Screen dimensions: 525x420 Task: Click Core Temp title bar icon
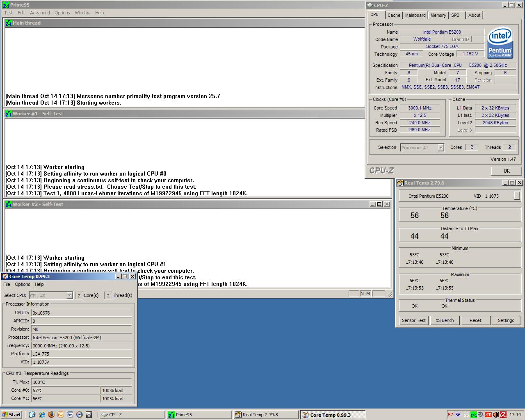click(5, 276)
